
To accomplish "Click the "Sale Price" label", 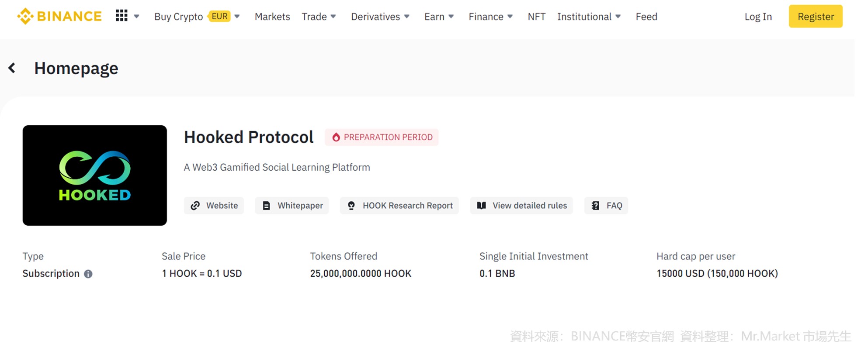I will pyautogui.click(x=184, y=256).
